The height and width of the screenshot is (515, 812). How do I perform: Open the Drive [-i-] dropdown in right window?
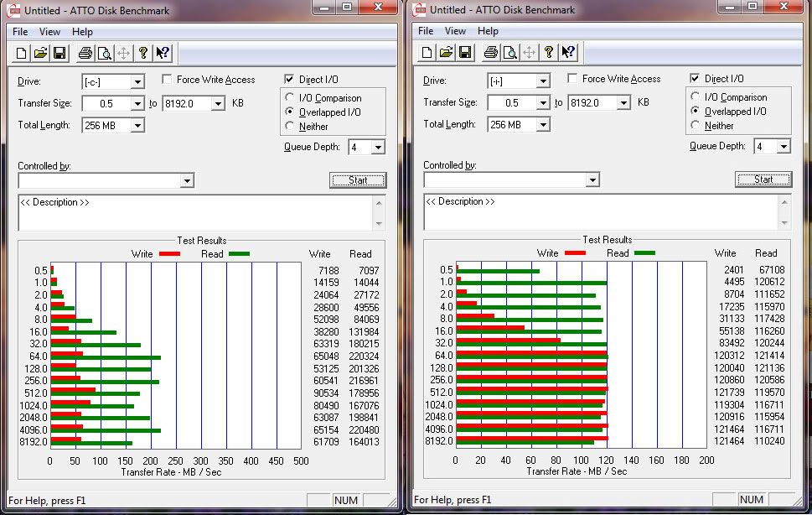(x=543, y=81)
